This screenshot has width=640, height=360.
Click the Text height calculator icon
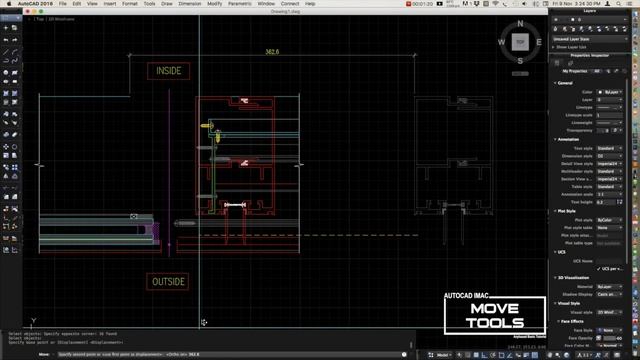click(620, 202)
